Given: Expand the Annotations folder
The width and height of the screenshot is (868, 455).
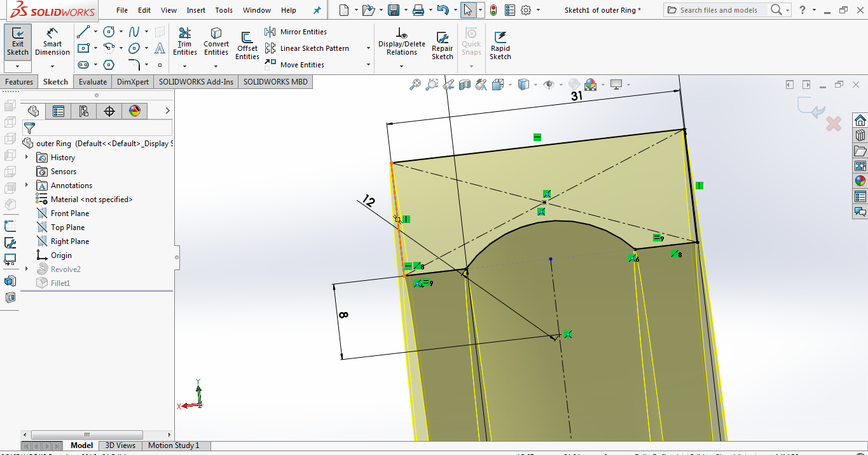Looking at the screenshot, I should (x=27, y=185).
